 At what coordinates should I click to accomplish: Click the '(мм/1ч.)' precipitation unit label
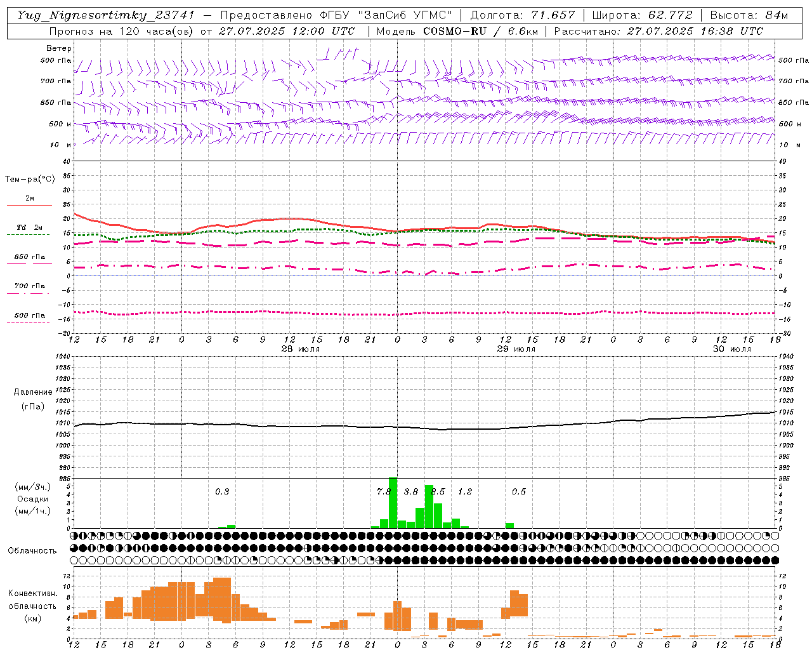point(32,510)
